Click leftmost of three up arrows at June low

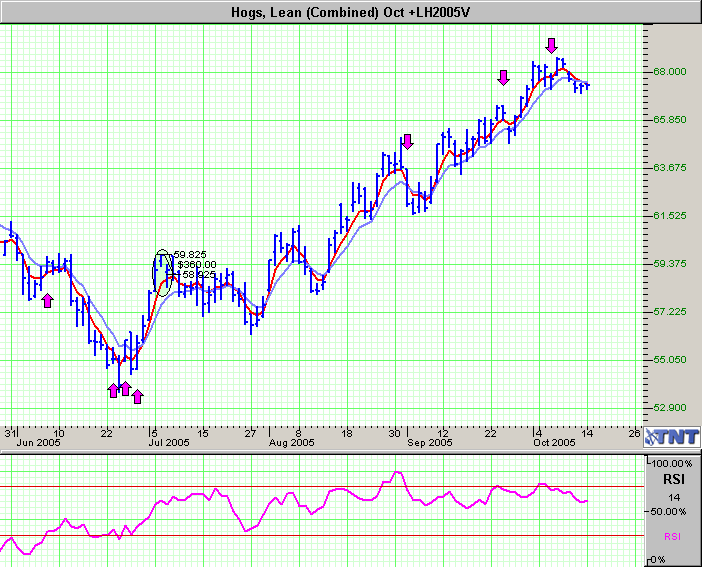114,390
